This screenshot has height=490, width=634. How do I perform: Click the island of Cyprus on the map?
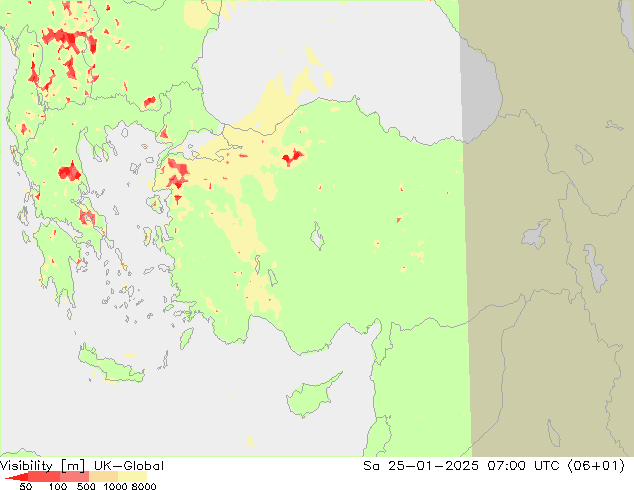pos(311,396)
